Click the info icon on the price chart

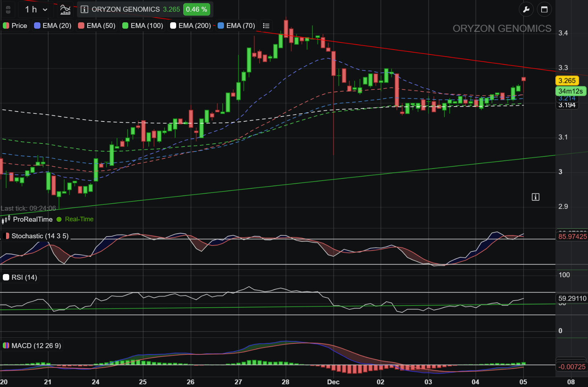point(536,197)
